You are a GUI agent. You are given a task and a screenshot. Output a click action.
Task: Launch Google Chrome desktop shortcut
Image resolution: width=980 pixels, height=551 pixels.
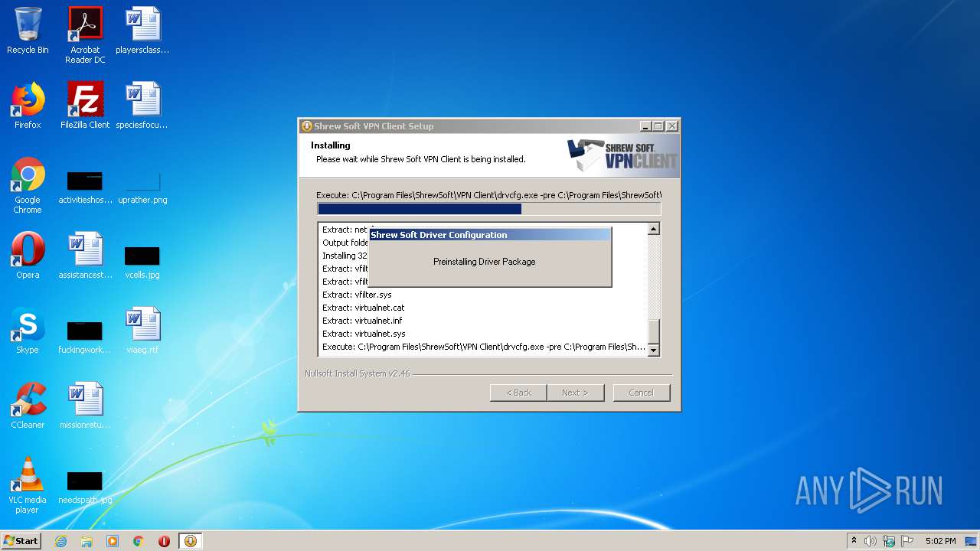(28, 185)
